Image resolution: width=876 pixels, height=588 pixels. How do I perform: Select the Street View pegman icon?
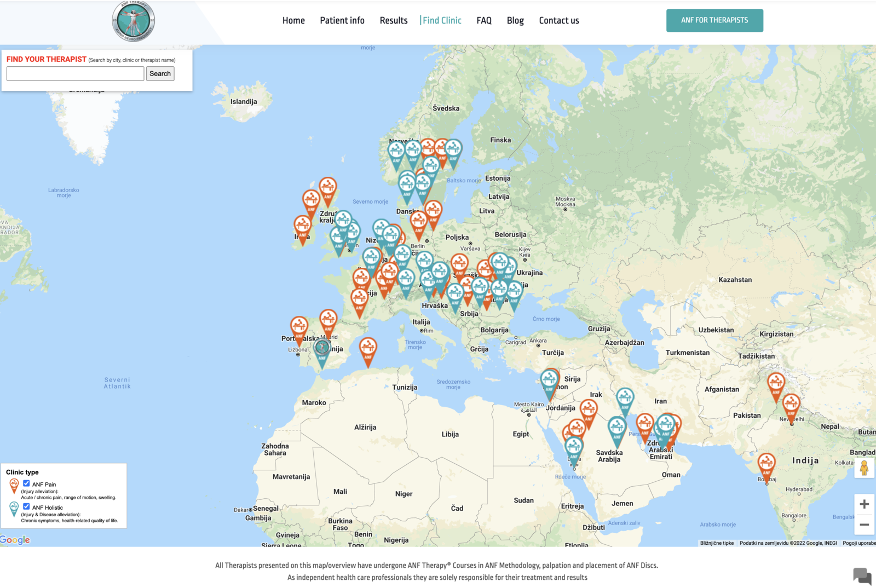(x=865, y=468)
